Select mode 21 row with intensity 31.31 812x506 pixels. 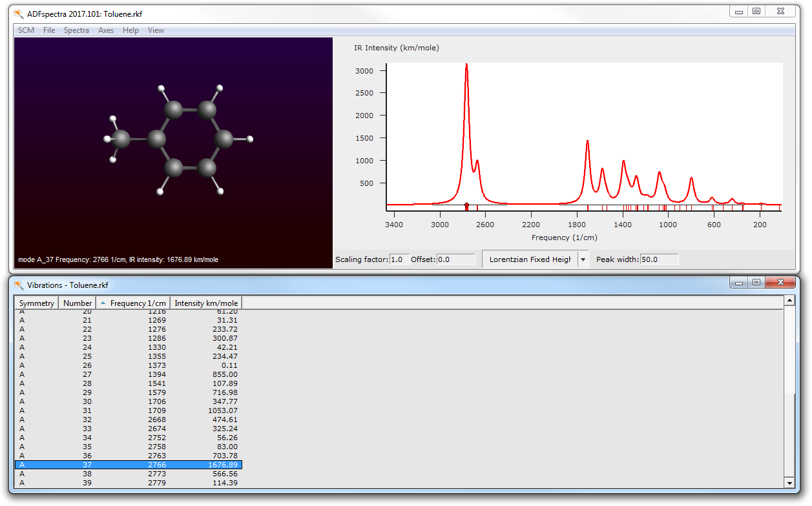tap(128, 320)
